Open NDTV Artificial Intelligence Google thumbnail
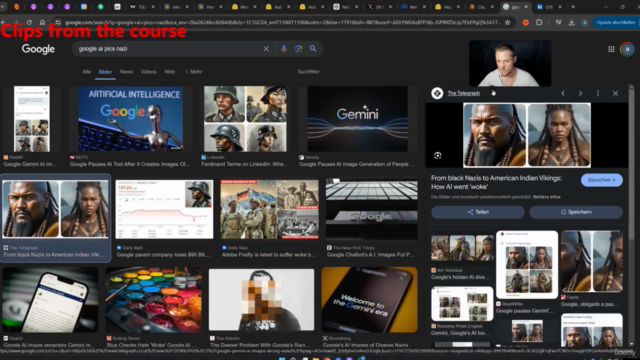The width and height of the screenshot is (640, 360). (x=131, y=119)
